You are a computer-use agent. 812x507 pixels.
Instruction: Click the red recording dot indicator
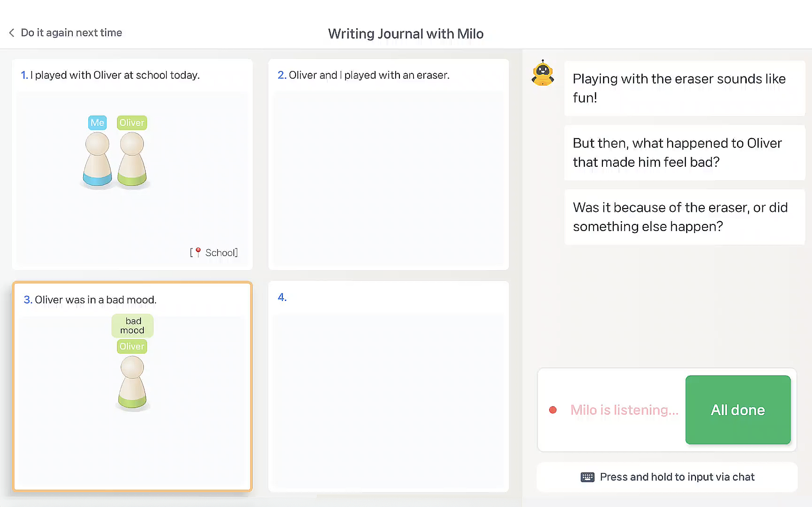pos(553,410)
